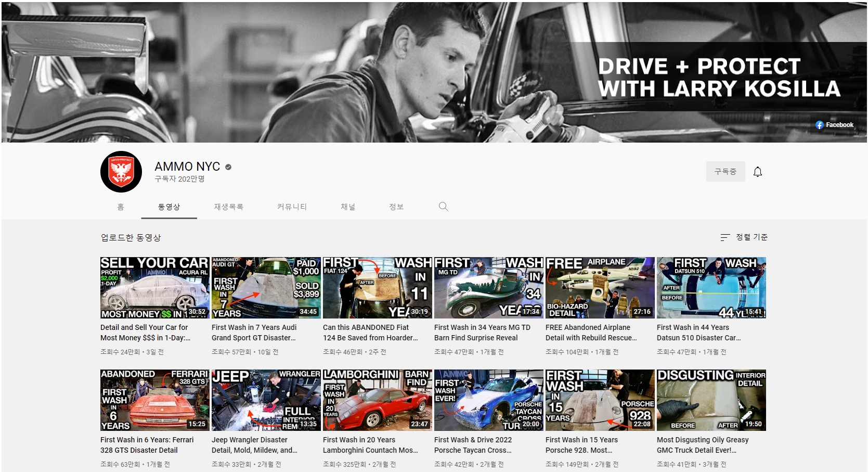Open the Audi GT First Wash thumbnail

[x=266, y=288]
